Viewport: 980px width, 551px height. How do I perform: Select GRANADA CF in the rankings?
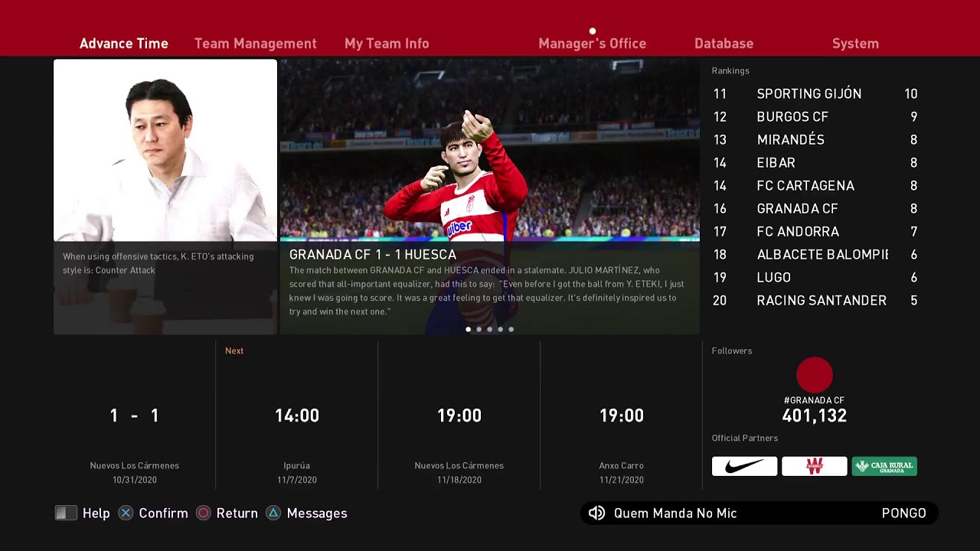[815, 209]
